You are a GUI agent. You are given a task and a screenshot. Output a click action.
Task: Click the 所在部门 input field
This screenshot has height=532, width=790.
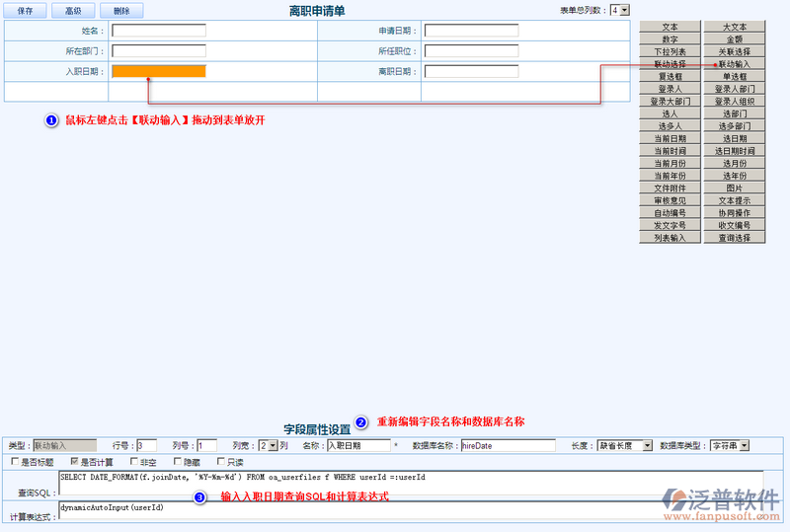159,51
